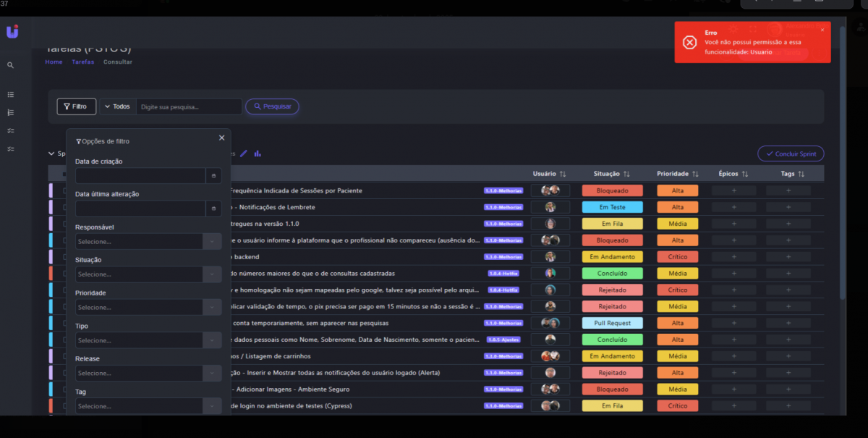
Task: Click the search icon in the left sidebar
Action: tap(11, 65)
